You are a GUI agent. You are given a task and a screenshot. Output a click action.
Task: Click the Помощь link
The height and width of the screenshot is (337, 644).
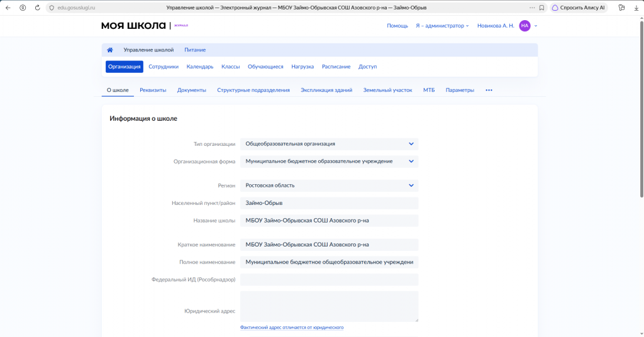point(397,26)
